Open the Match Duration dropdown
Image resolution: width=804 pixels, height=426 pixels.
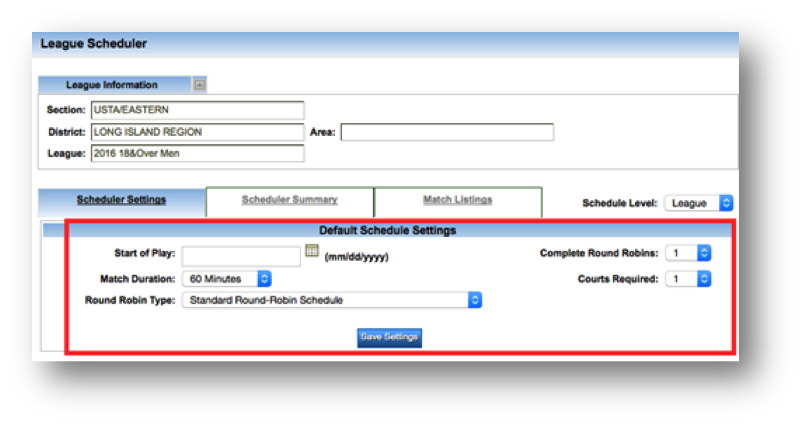click(x=227, y=279)
